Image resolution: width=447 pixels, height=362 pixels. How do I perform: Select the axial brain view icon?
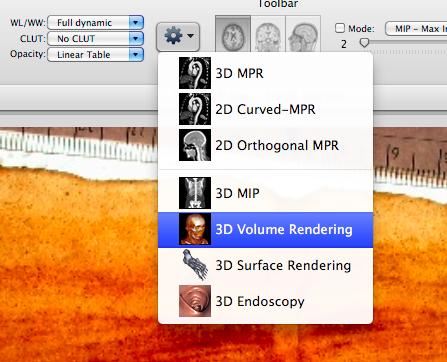(233, 34)
